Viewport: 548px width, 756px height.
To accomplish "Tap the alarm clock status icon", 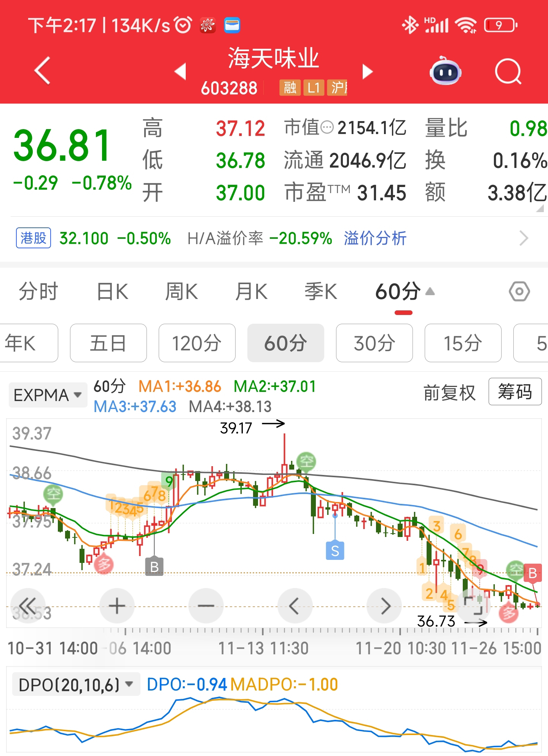I will [x=183, y=25].
